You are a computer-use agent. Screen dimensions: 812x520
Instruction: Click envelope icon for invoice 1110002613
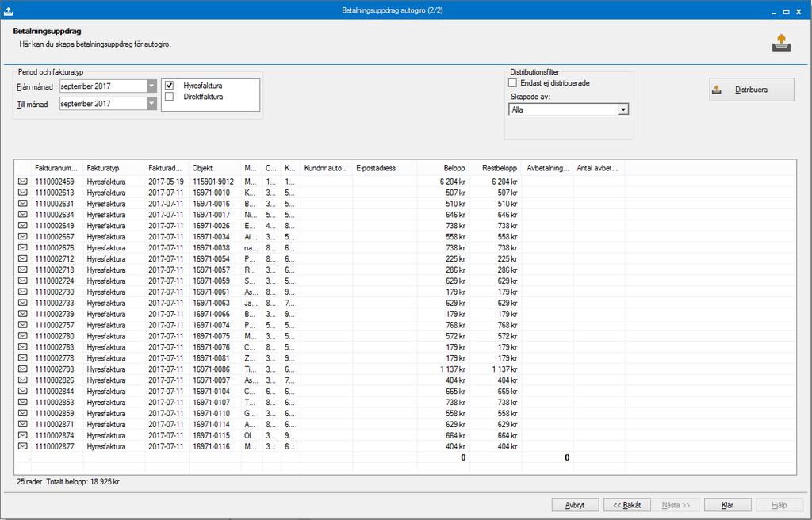coord(23,192)
